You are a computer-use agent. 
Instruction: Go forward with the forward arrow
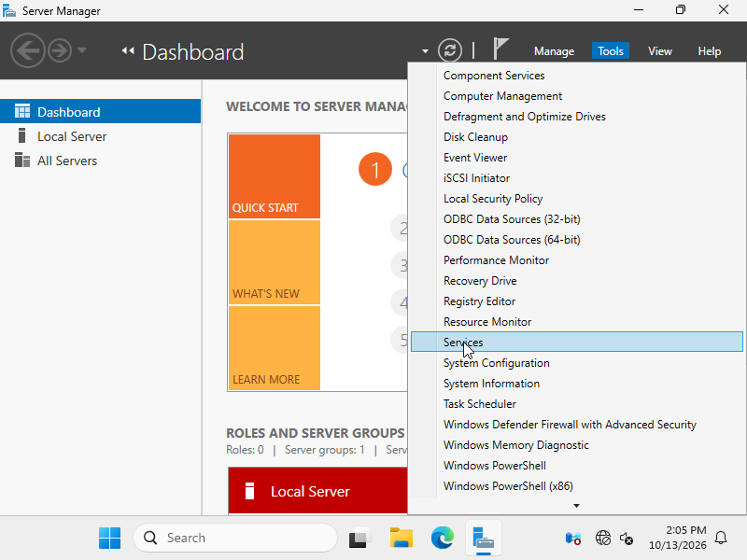pyautogui.click(x=60, y=50)
